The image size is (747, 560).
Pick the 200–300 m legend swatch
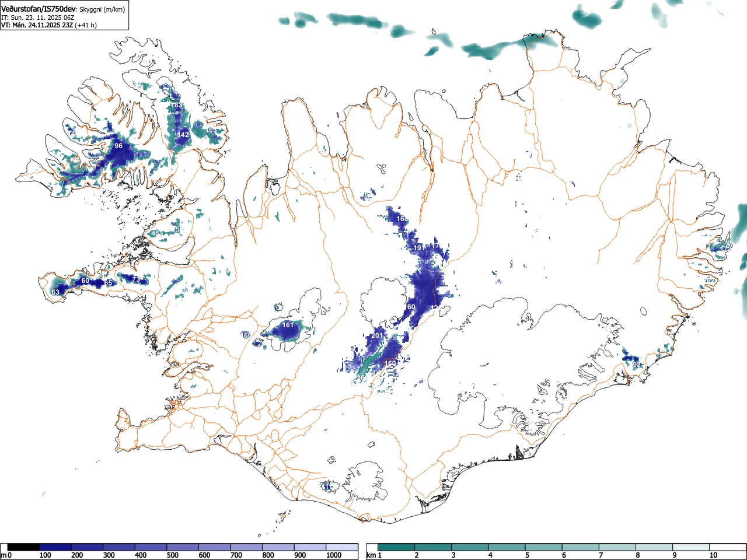[x=88, y=547]
